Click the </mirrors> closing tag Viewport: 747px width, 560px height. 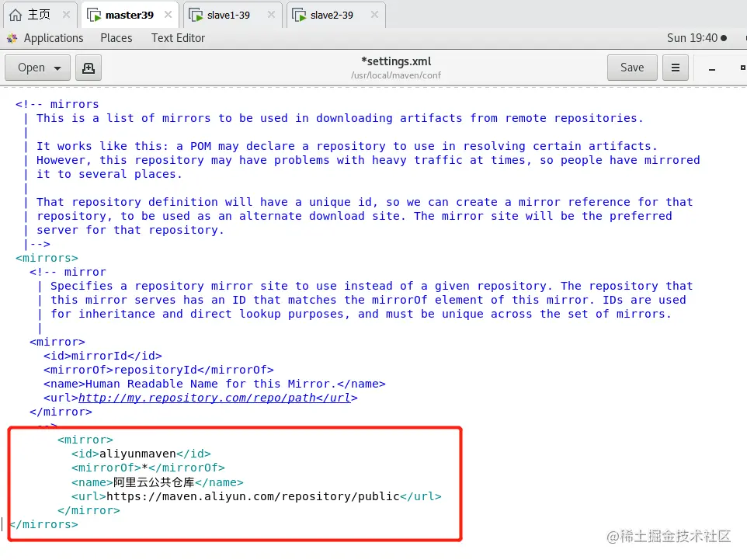(x=43, y=525)
